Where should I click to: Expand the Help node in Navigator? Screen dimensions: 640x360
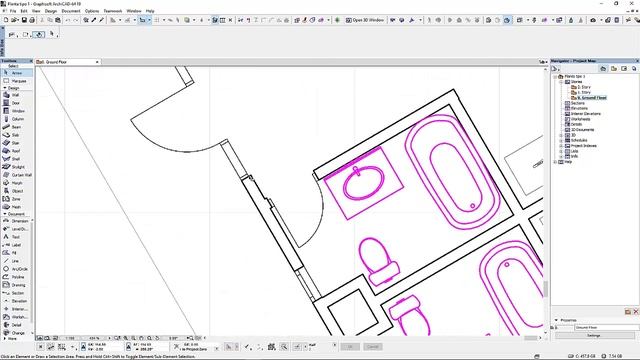[555, 162]
